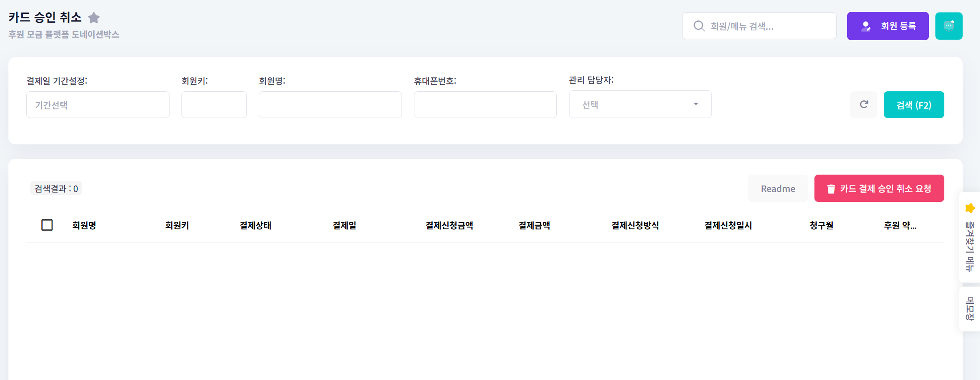Sort by the 결제신청금액 column header

[449, 225]
